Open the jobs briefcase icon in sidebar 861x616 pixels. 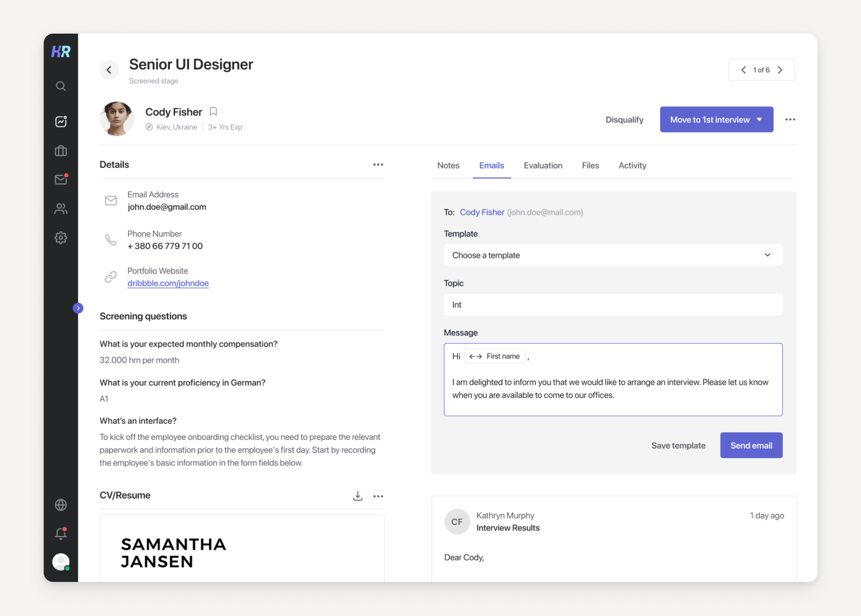pos(61,151)
